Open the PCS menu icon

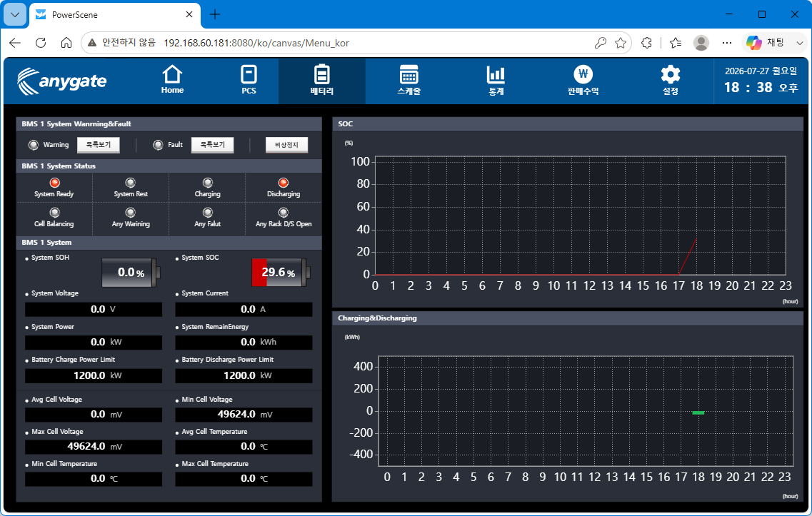pos(249,80)
